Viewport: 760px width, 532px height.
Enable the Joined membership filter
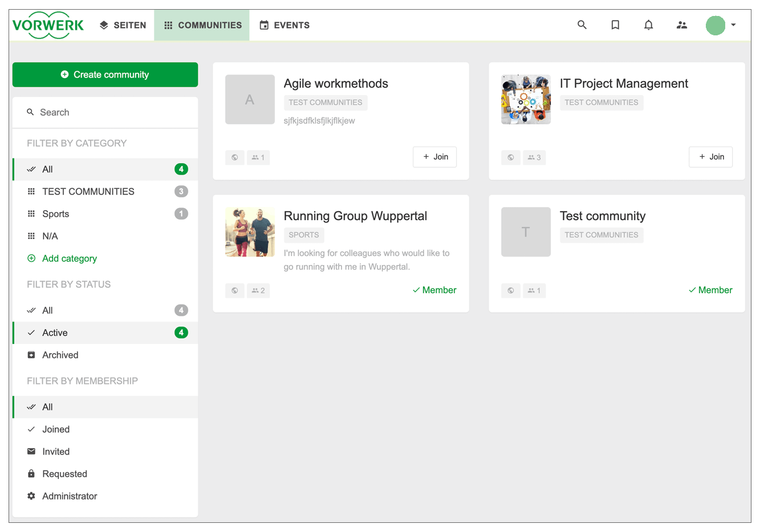tap(55, 429)
